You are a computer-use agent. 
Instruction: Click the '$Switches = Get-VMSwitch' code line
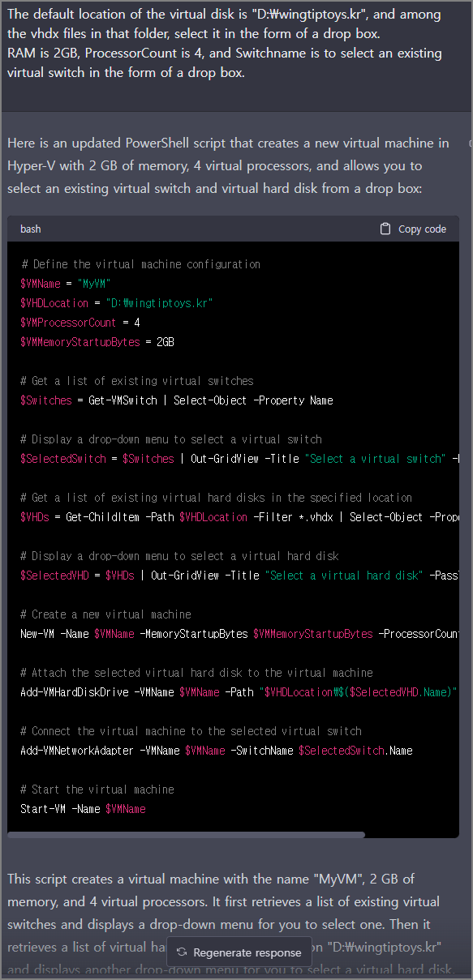[x=177, y=400]
